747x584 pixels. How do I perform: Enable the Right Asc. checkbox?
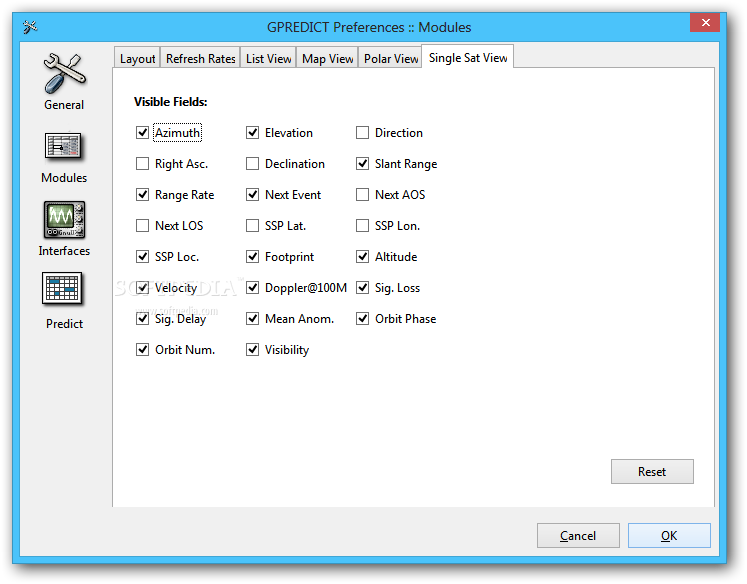[142, 163]
